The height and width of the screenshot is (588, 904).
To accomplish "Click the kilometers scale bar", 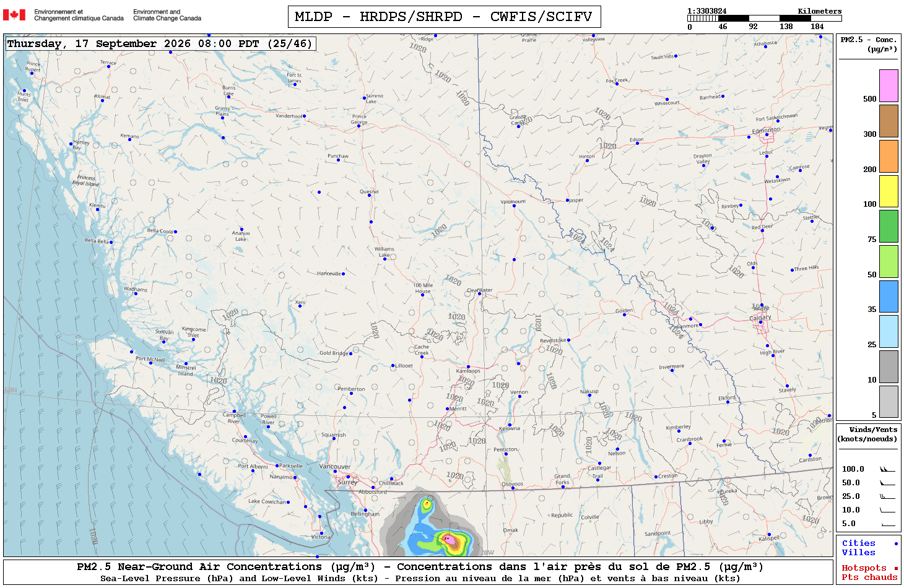I will coord(765,19).
